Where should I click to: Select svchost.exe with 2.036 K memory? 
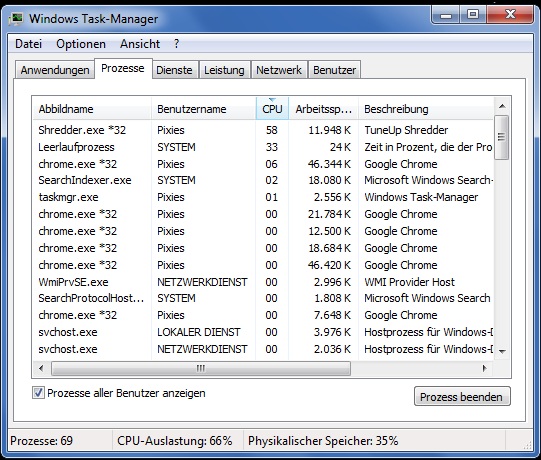click(x=263, y=349)
